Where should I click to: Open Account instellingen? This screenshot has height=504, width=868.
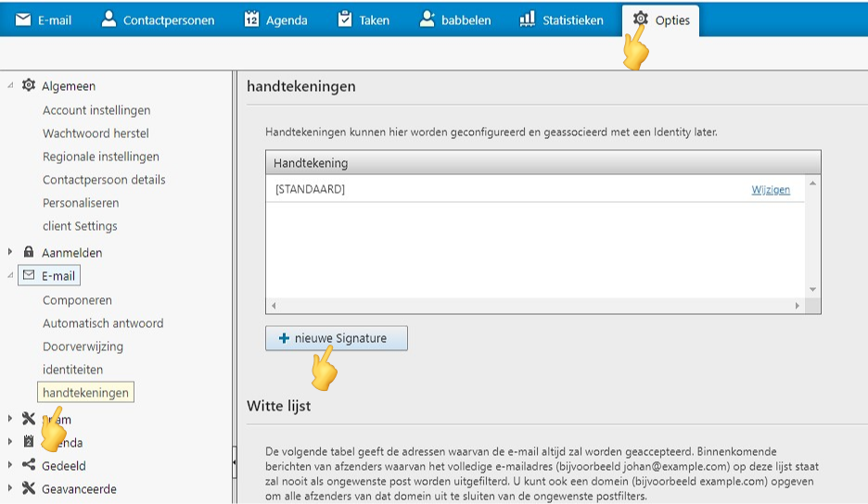click(x=96, y=110)
